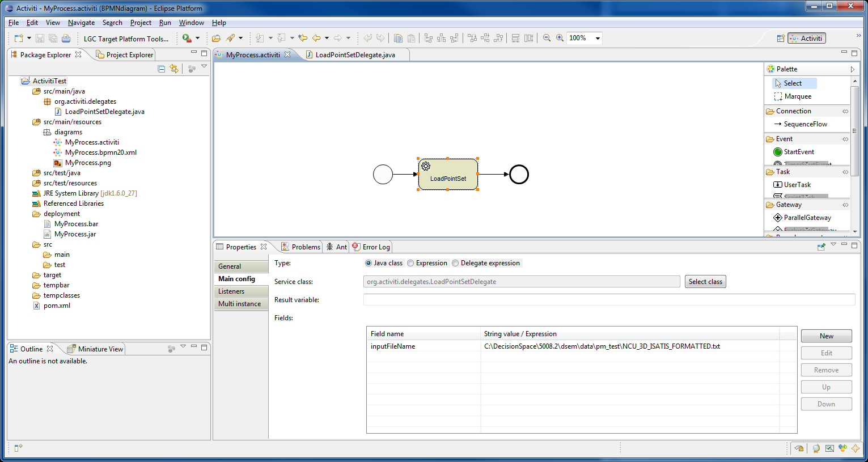The width and height of the screenshot is (868, 462).
Task: Collapse the Gateway palette drawer
Action: pos(788,205)
